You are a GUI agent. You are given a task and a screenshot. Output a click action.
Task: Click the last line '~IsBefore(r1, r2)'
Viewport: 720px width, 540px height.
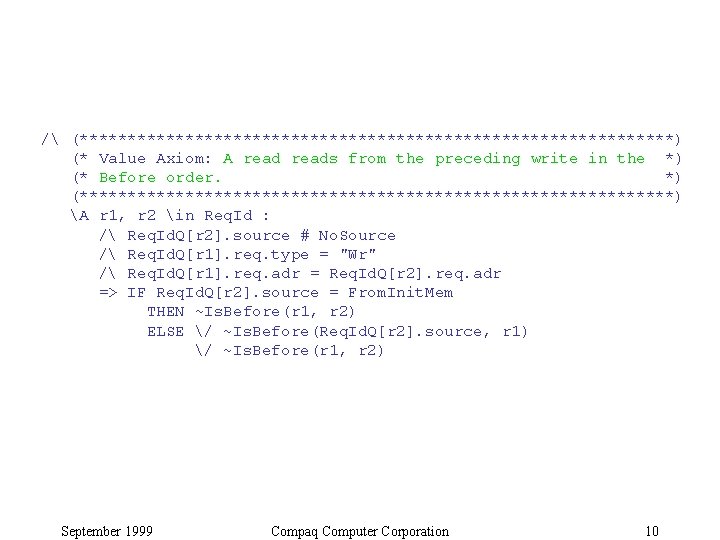click(x=304, y=351)
